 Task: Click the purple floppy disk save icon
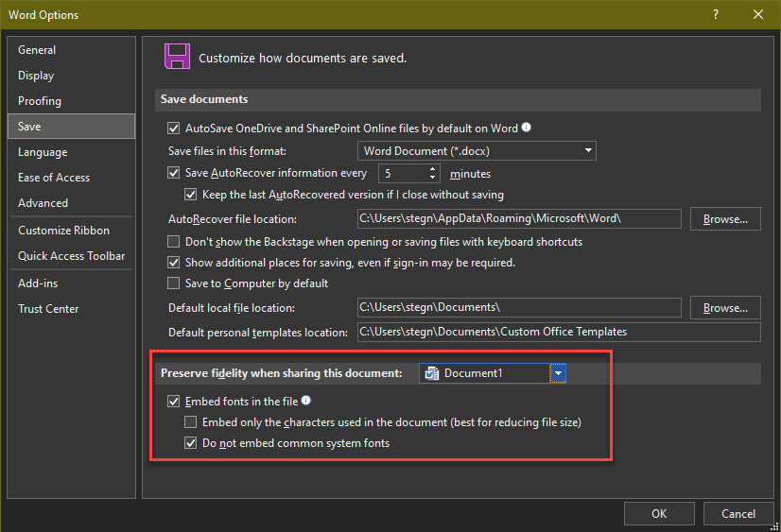coord(178,57)
